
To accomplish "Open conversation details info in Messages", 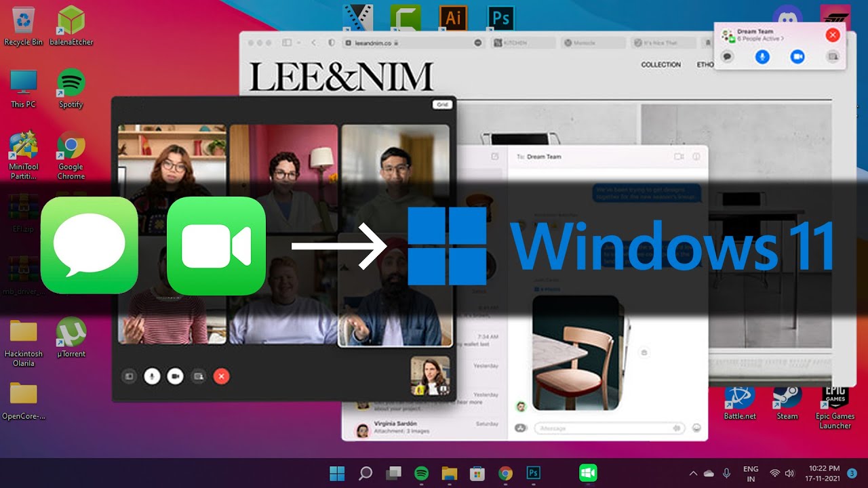I will pyautogui.click(x=696, y=157).
